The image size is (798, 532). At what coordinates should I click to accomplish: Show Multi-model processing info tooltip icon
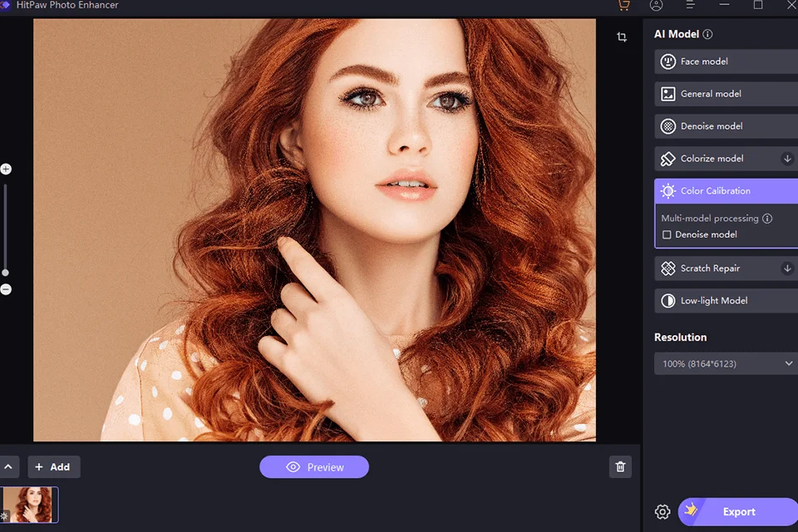coord(767,219)
